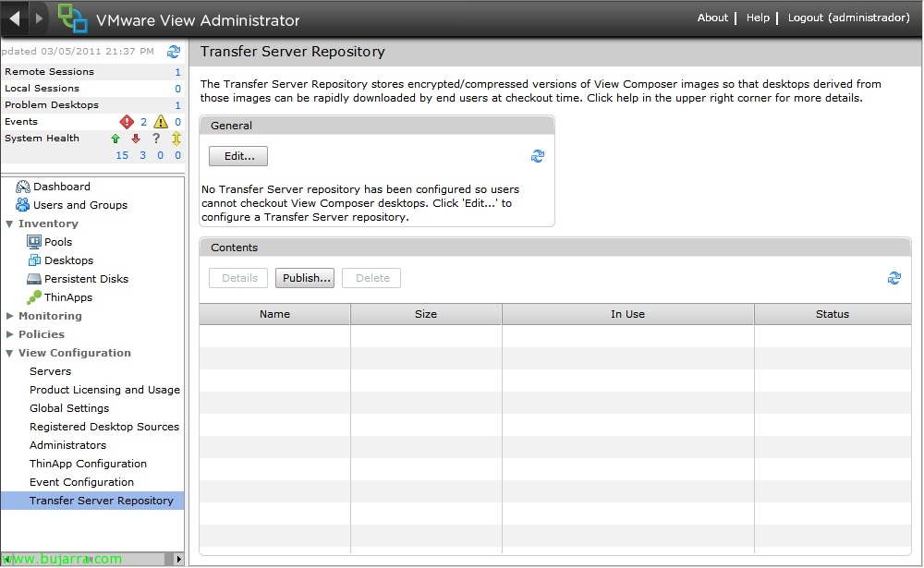
Task: Open Persistent Disks
Action: [87, 279]
